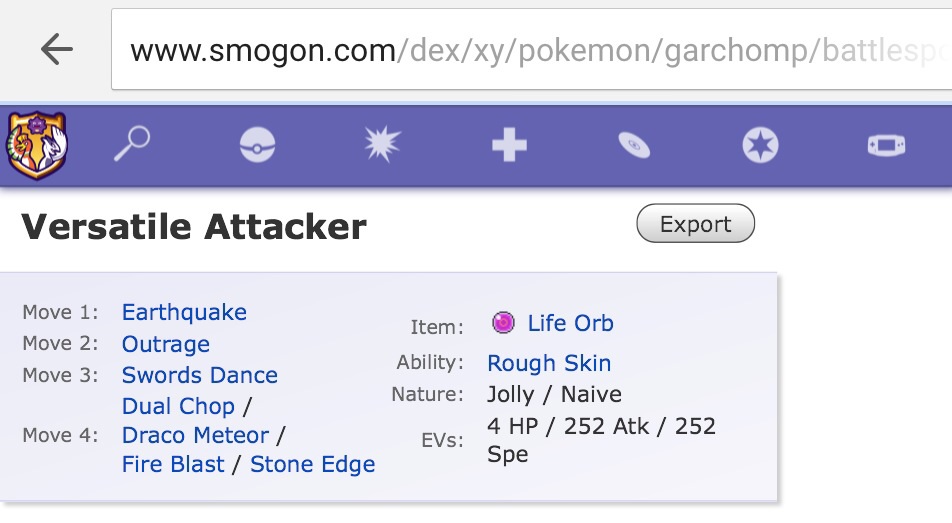Open the items disc icon
952x523 pixels.
pos(634,147)
